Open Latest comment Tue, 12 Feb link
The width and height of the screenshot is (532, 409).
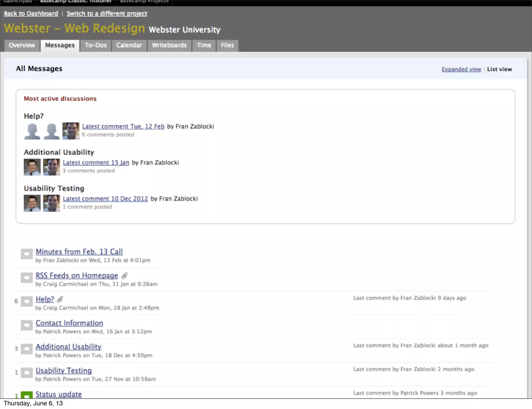pos(123,126)
